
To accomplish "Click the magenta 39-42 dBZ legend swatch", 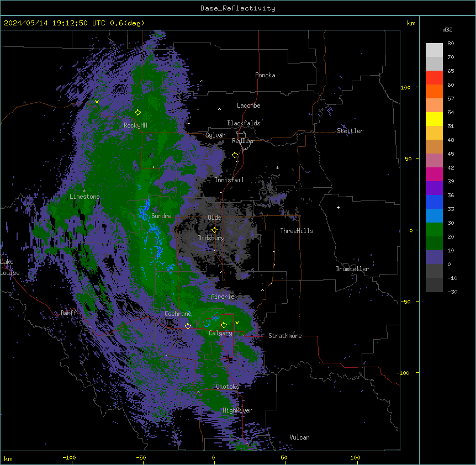I will point(434,174).
